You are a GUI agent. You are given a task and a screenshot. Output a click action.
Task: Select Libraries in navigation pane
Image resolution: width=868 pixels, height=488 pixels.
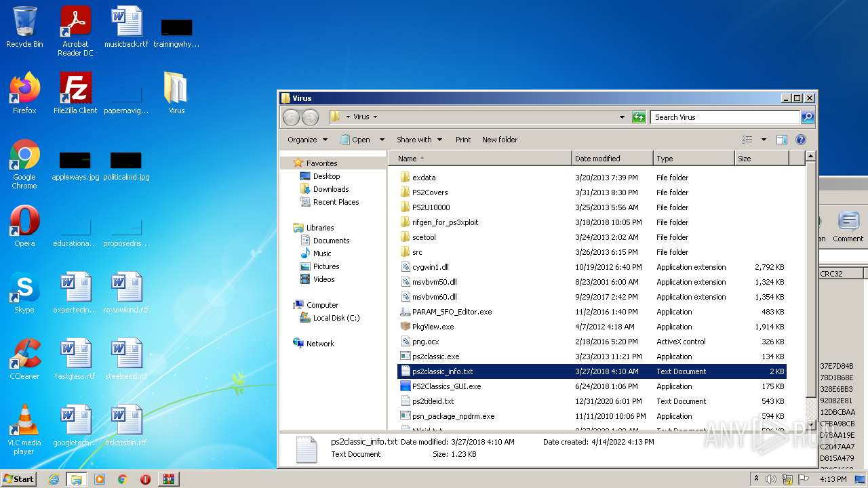coord(320,228)
